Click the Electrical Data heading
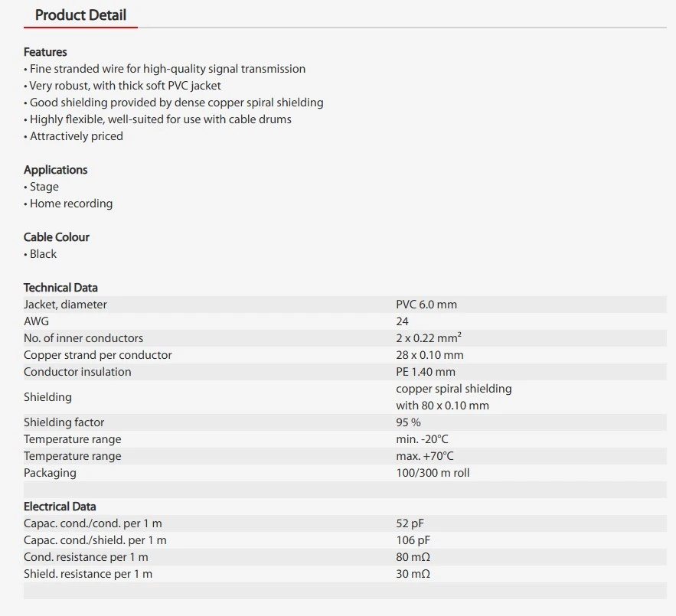676x616 pixels. (60, 507)
